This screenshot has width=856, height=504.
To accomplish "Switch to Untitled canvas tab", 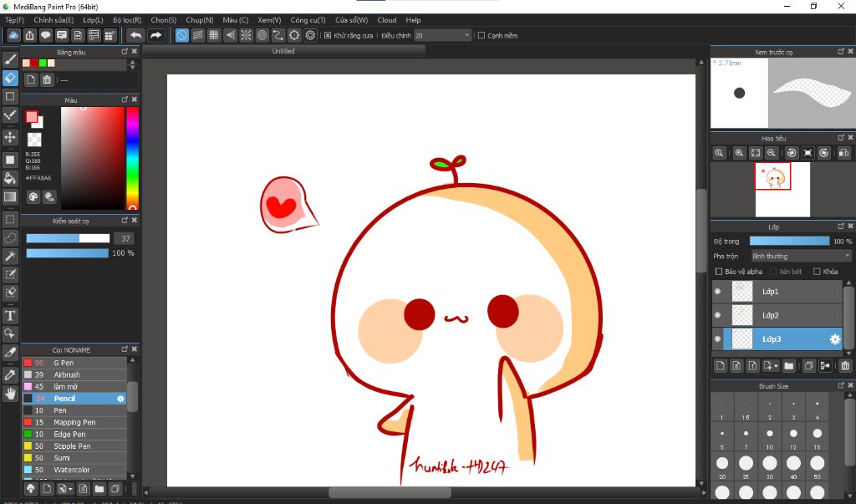I will pos(283,51).
